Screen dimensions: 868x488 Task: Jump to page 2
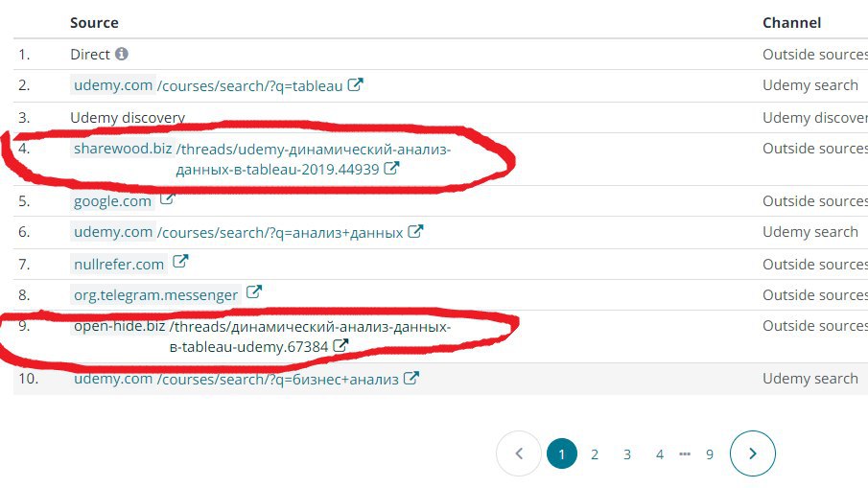coord(595,454)
